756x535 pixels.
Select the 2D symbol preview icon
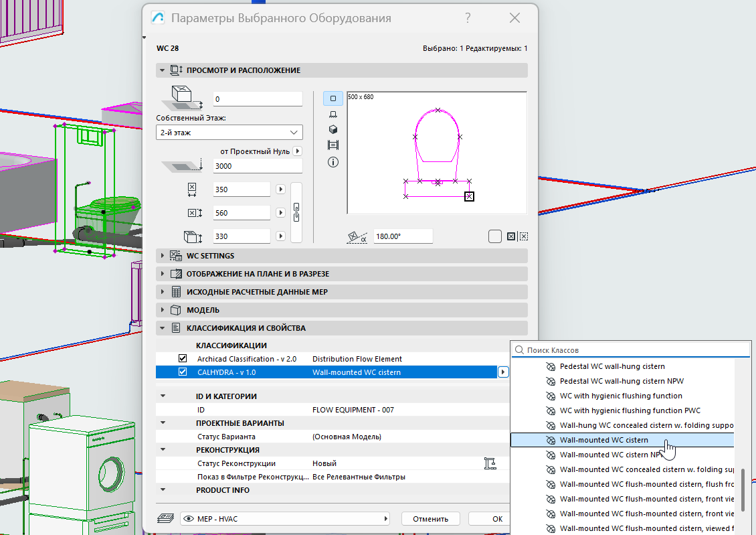coord(333,98)
